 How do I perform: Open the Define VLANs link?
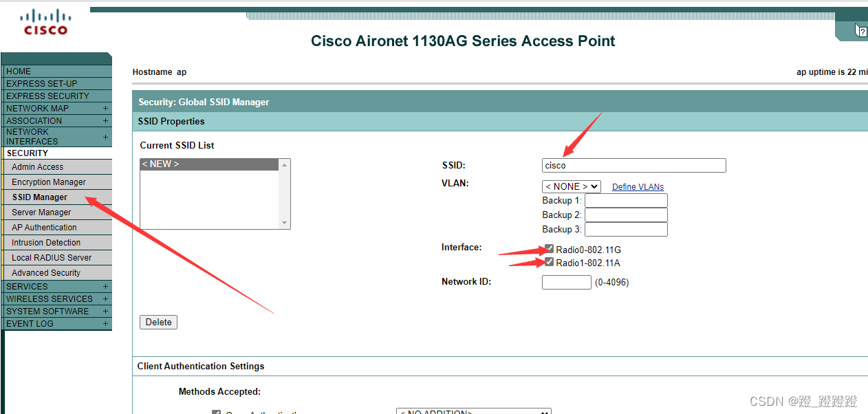(x=638, y=186)
